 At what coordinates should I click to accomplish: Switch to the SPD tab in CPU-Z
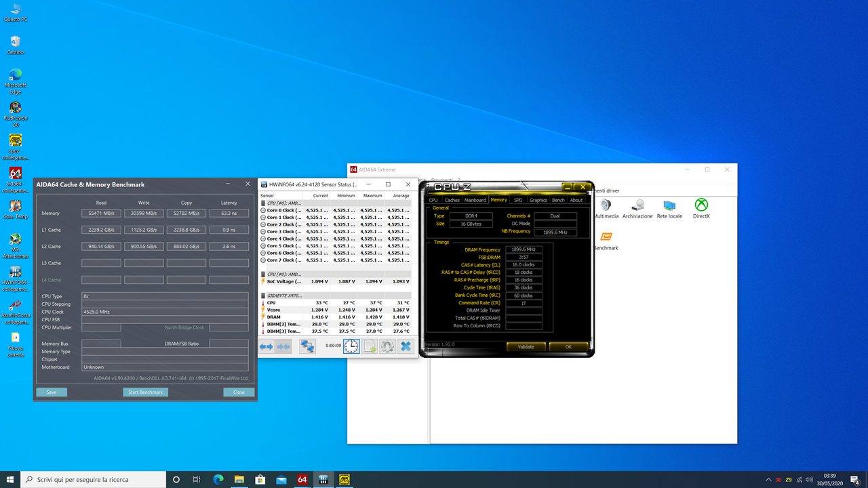[518, 199]
